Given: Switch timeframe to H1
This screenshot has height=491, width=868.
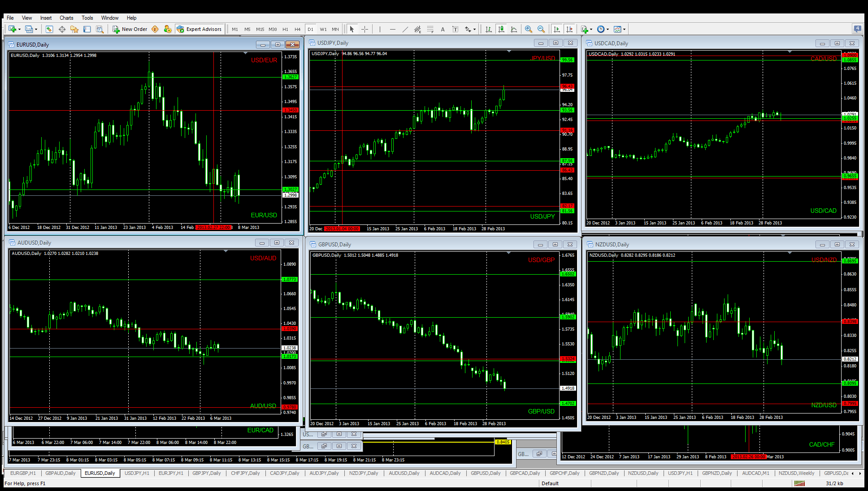Looking at the screenshot, I should [285, 29].
